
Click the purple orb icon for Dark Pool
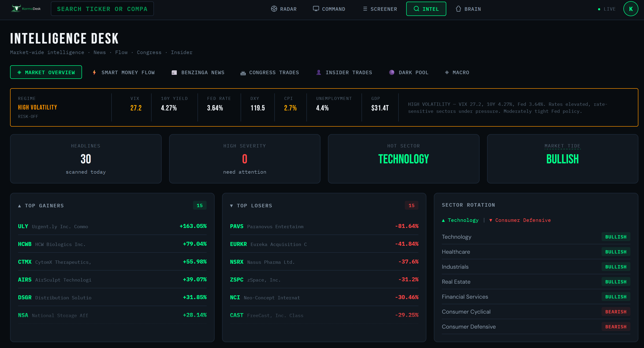click(391, 73)
